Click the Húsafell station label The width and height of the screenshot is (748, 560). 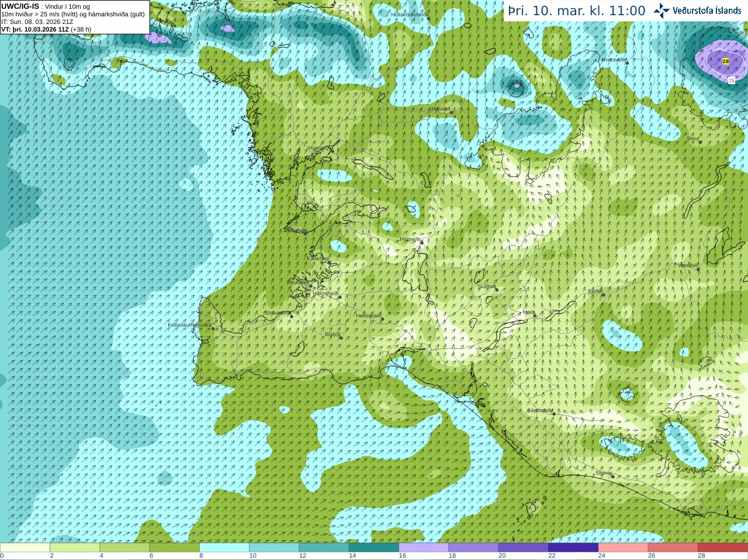pos(441,109)
